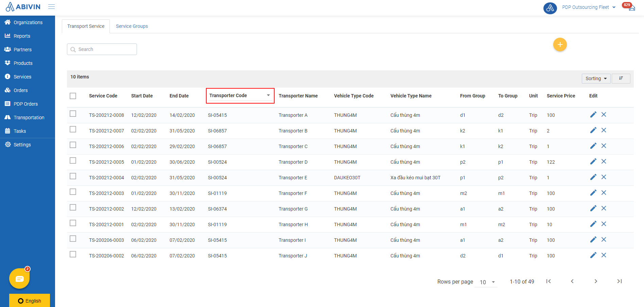The width and height of the screenshot is (644, 307).
Task: Expand the PDP Outsourcing Fleet account menu
Action: click(589, 7)
